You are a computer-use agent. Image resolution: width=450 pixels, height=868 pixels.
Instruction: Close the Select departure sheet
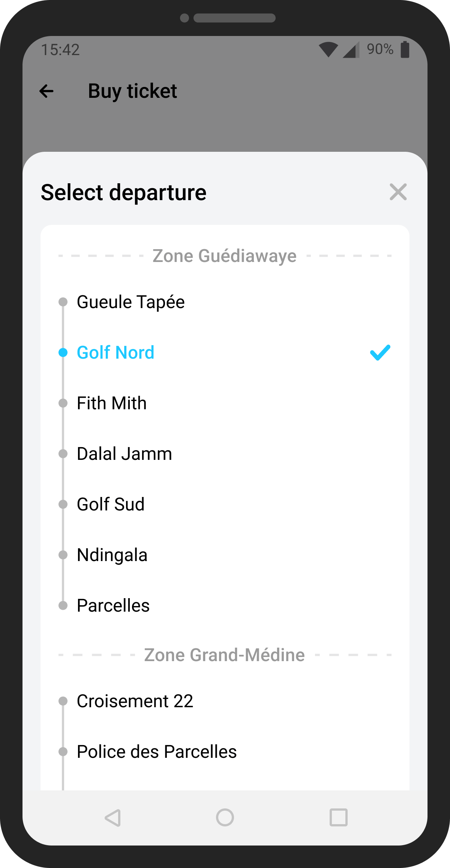[x=398, y=192]
